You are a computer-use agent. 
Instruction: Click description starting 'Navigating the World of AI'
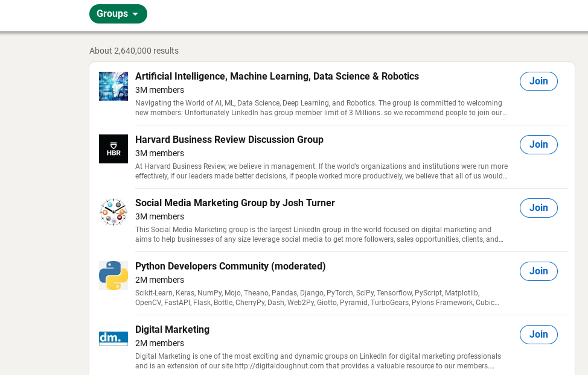coord(321,108)
